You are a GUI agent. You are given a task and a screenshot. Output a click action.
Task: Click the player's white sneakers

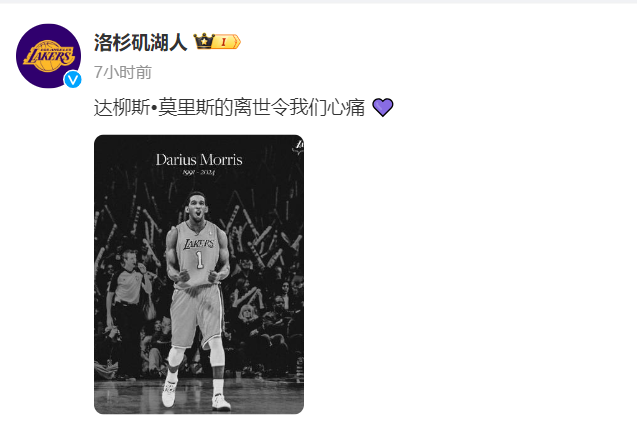pos(195,395)
